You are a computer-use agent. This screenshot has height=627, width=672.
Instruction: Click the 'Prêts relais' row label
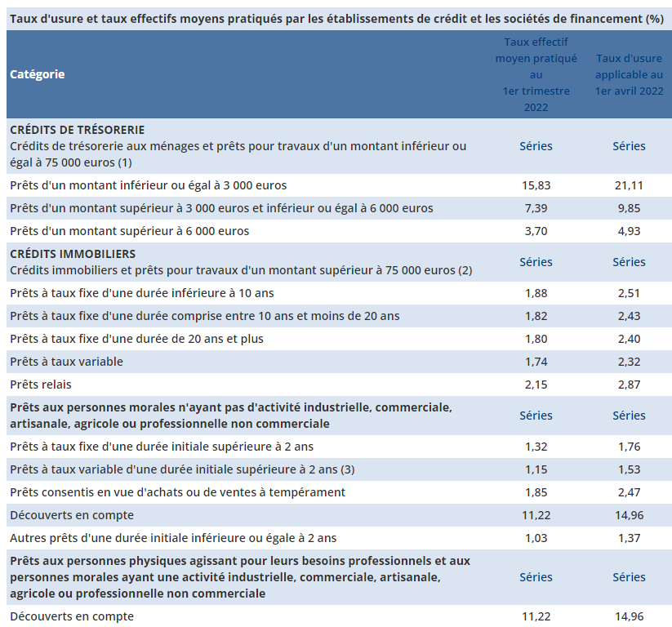[41, 385]
